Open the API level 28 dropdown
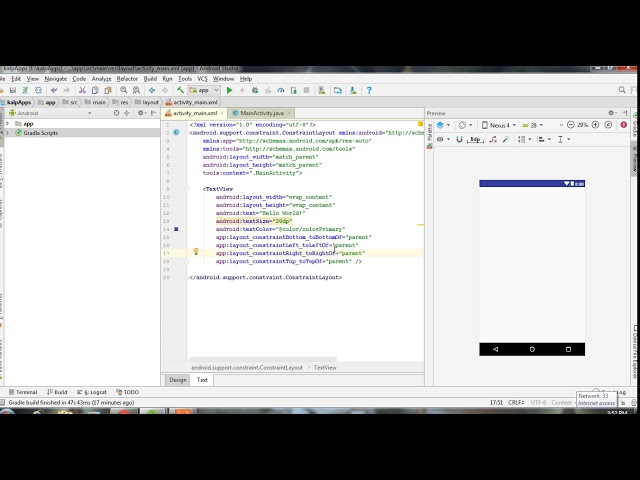 pyautogui.click(x=533, y=125)
